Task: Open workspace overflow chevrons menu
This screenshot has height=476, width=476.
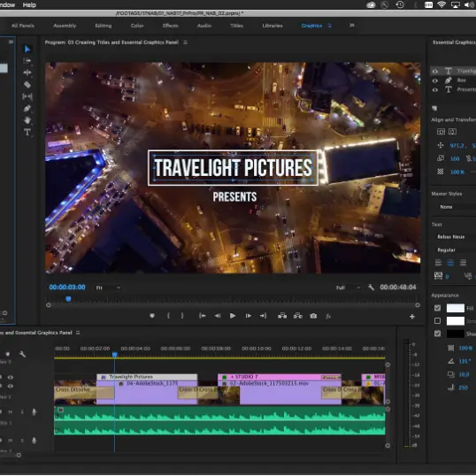Action: [x=351, y=25]
